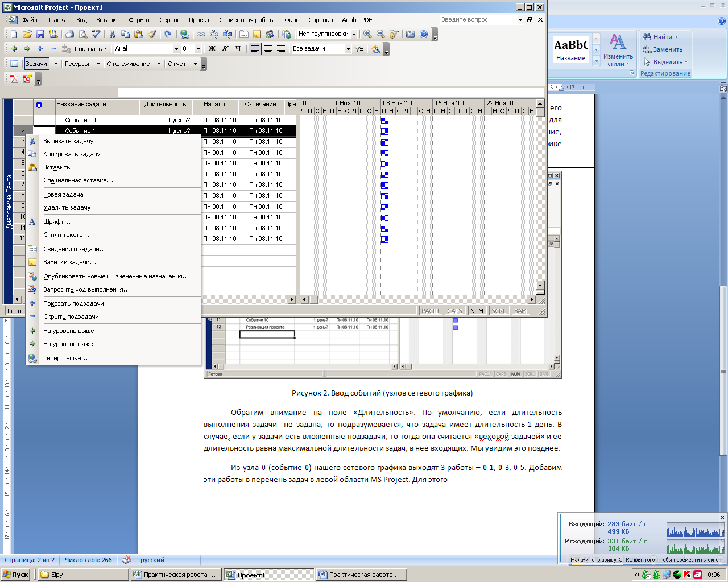
Task: Open the Выделить dropdown in Word ribbon
Action: pyautogui.click(x=666, y=62)
